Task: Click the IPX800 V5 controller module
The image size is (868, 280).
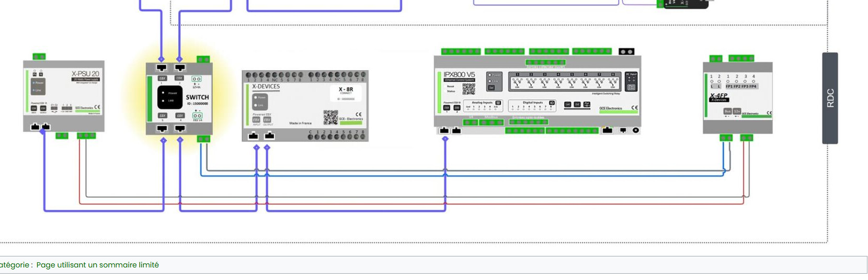Action: [537, 91]
